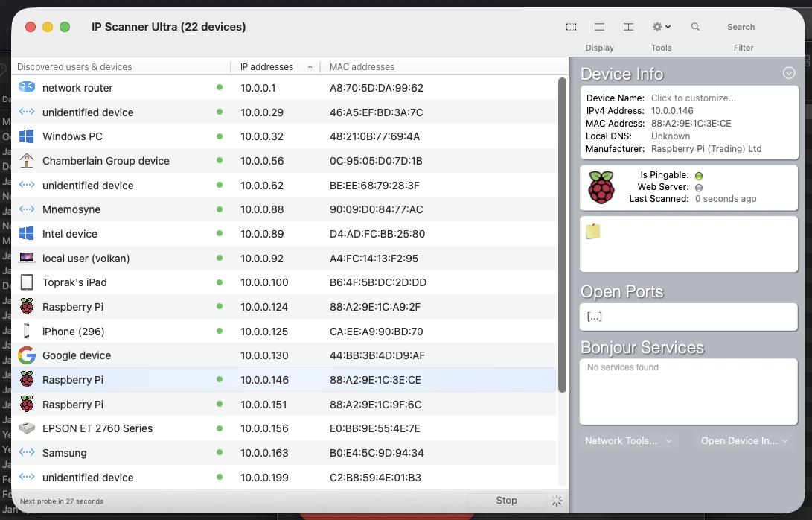The image size is (812, 520).
Task: Click the EPSON ET 2760 printer icon
Action: point(26,428)
